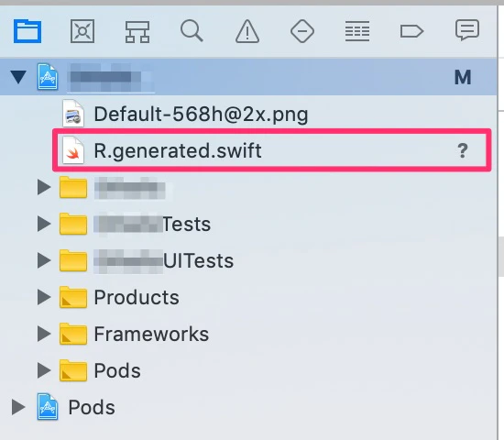
Task: Open the Report navigator speech bubble
Action: click(467, 30)
